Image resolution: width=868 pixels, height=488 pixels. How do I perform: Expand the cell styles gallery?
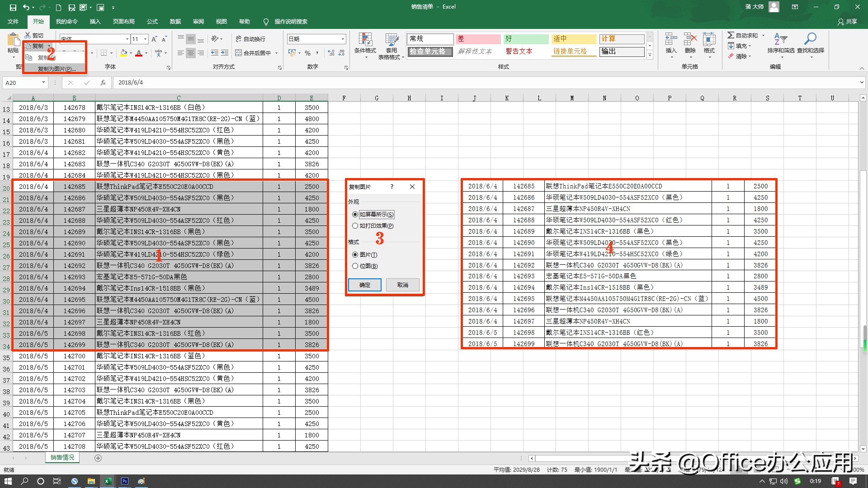pos(650,55)
